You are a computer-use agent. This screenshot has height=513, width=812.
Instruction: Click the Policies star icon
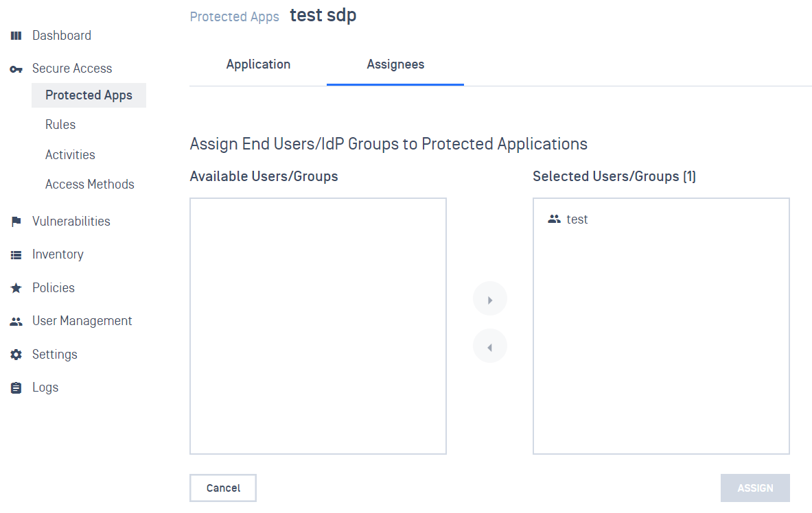(x=16, y=289)
